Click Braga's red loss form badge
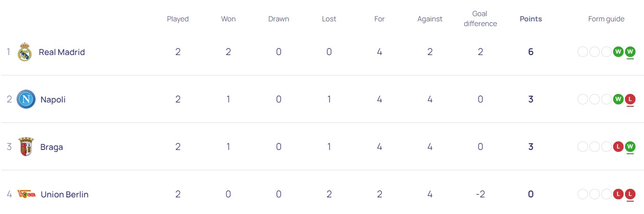 618,147
